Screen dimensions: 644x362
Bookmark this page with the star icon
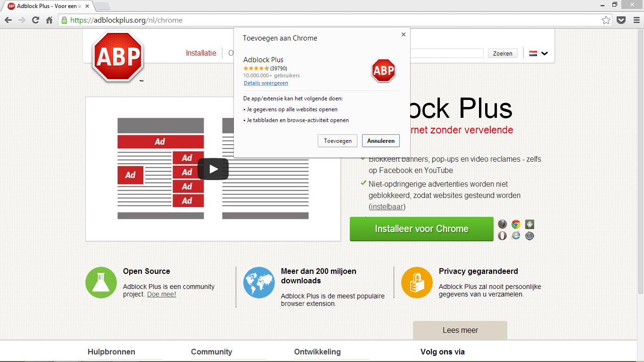pos(606,20)
